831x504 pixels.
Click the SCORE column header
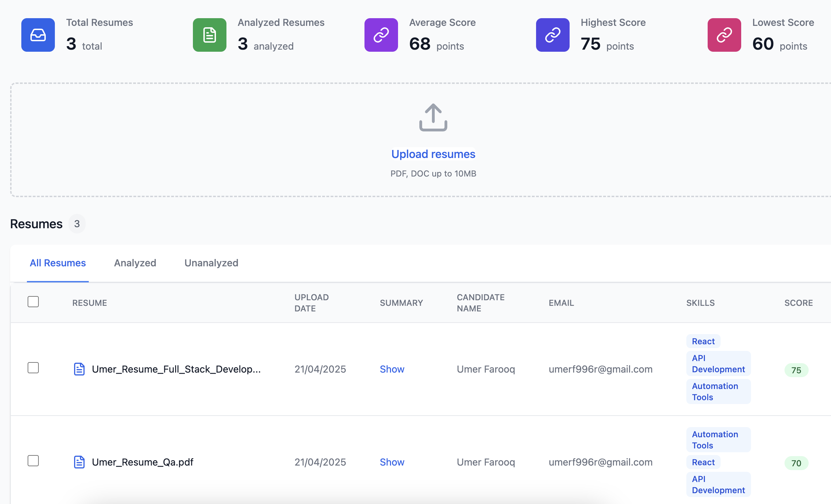point(799,303)
